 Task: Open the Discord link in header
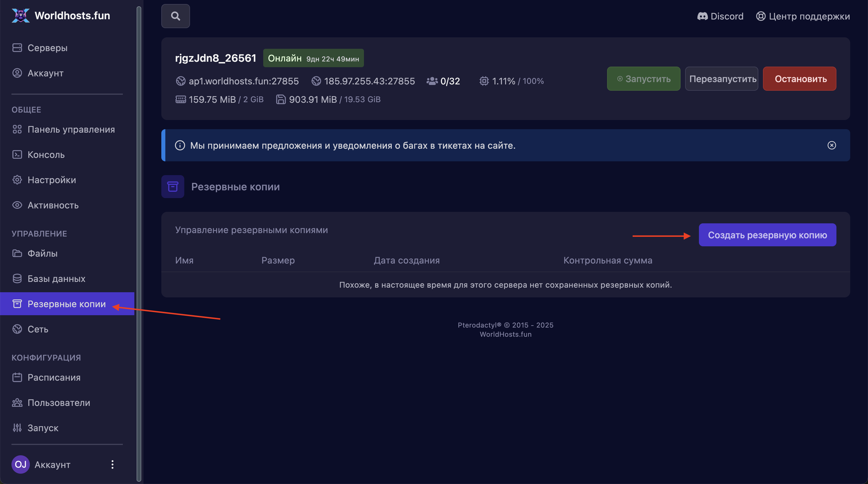pyautogui.click(x=720, y=16)
